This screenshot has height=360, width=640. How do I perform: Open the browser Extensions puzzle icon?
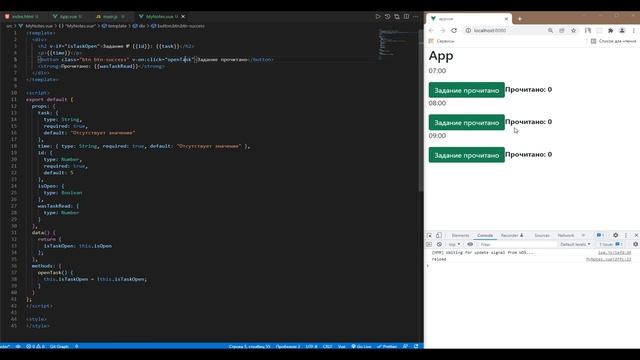point(611,31)
